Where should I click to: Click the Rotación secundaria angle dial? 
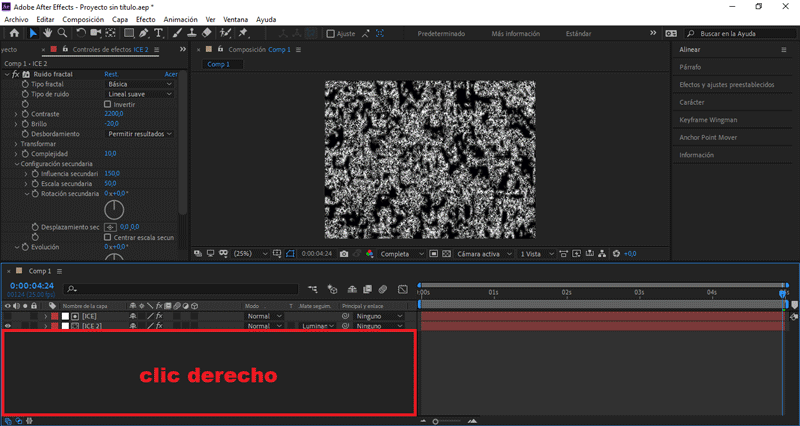pos(115,209)
